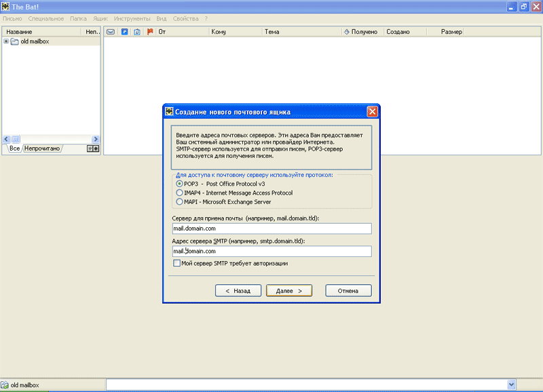Click the old mailbox folder icon
This screenshot has height=392, width=543.
click(14, 41)
